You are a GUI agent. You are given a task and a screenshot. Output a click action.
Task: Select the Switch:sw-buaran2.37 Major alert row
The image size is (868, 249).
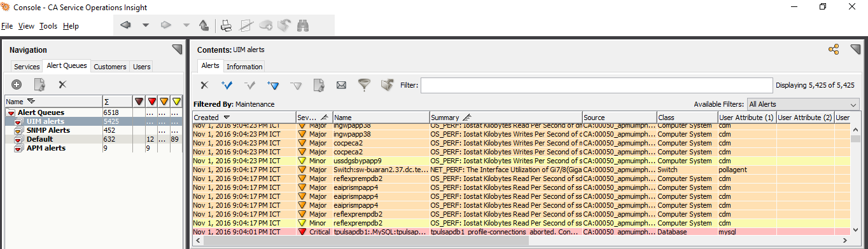coord(521,170)
